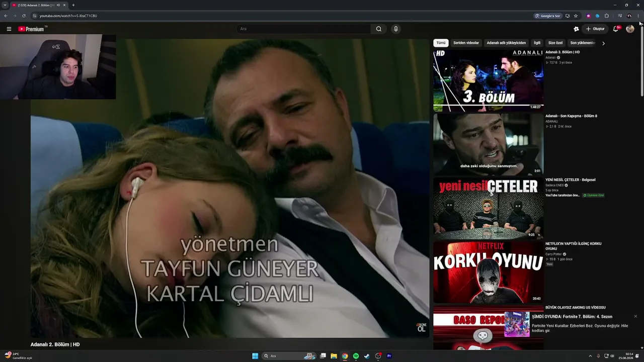Open a new Chrome tab
The image size is (644, 362).
(x=73, y=5)
